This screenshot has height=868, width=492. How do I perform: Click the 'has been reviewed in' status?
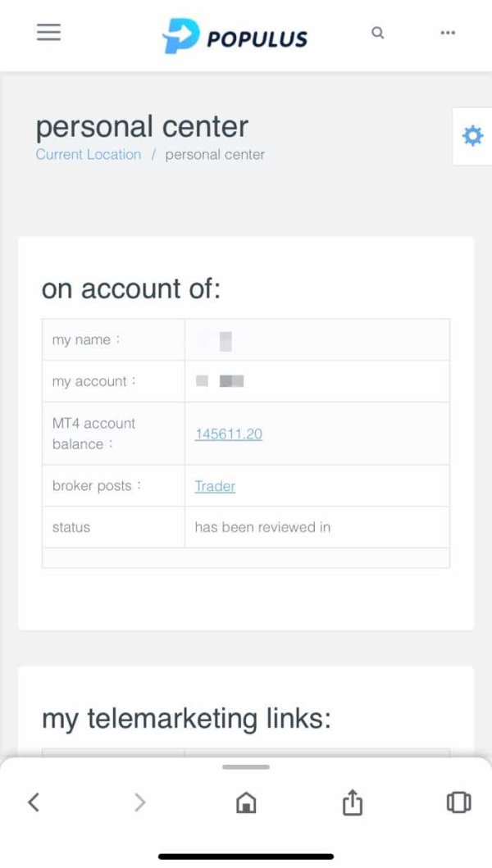click(x=262, y=527)
